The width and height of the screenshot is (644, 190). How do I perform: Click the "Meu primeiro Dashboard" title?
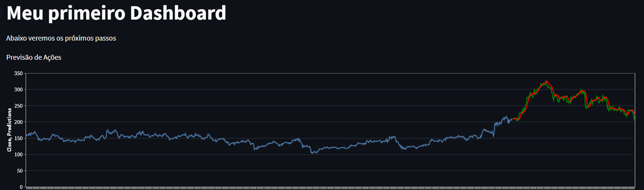(x=116, y=13)
